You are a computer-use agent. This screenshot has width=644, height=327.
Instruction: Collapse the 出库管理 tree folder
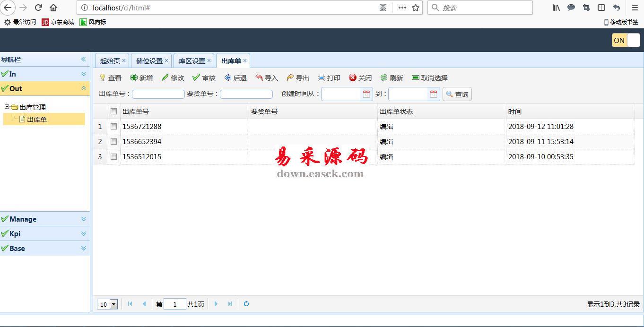pos(7,107)
